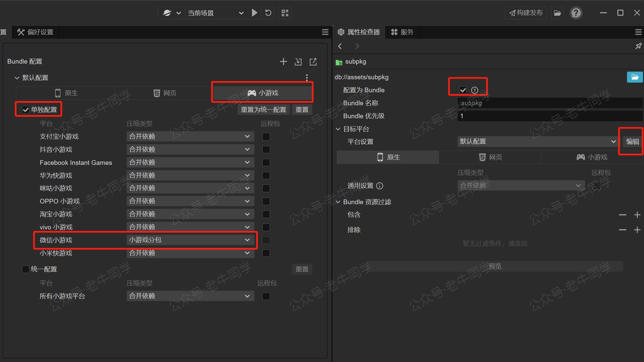This screenshot has height=362, width=644.
Task: Switch to the 服务 tab
Action: click(x=402, y=32)
